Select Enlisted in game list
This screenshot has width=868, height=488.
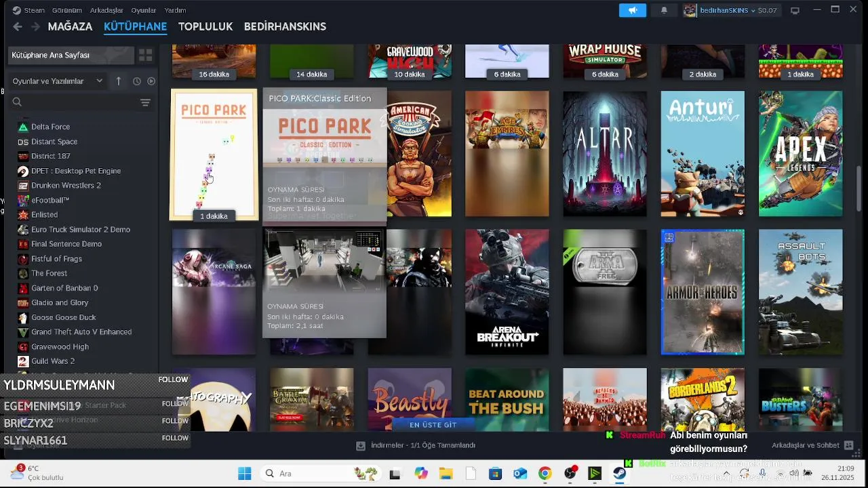pos(44,214)
